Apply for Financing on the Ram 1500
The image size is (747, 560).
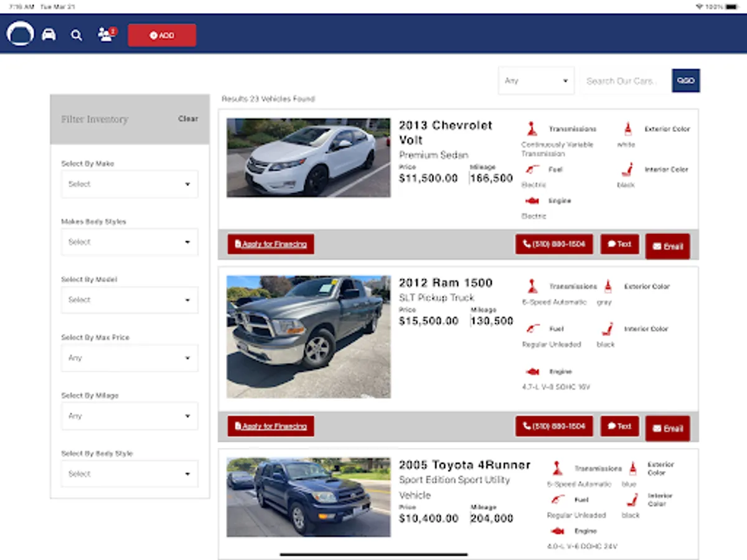tap(271, 426)
